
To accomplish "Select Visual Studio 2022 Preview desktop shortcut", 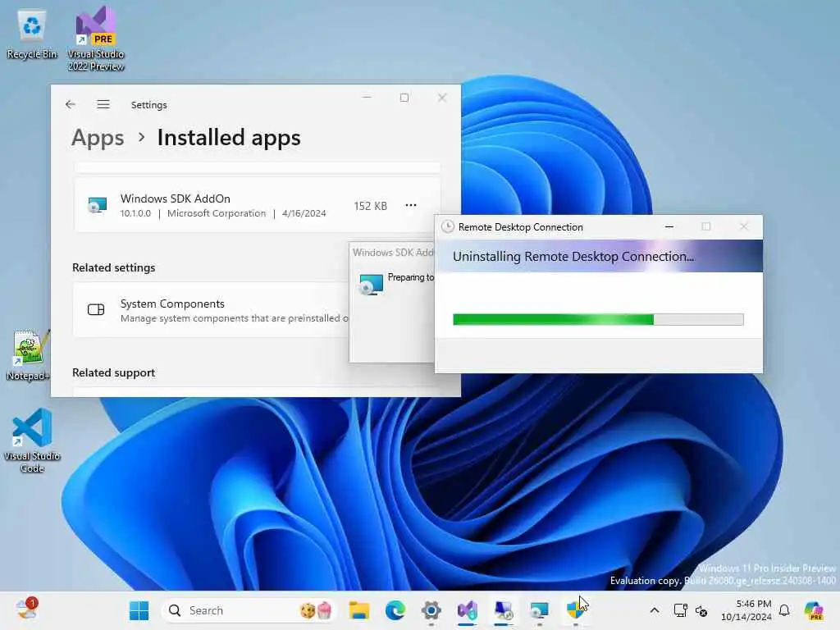I will point(96,39).
